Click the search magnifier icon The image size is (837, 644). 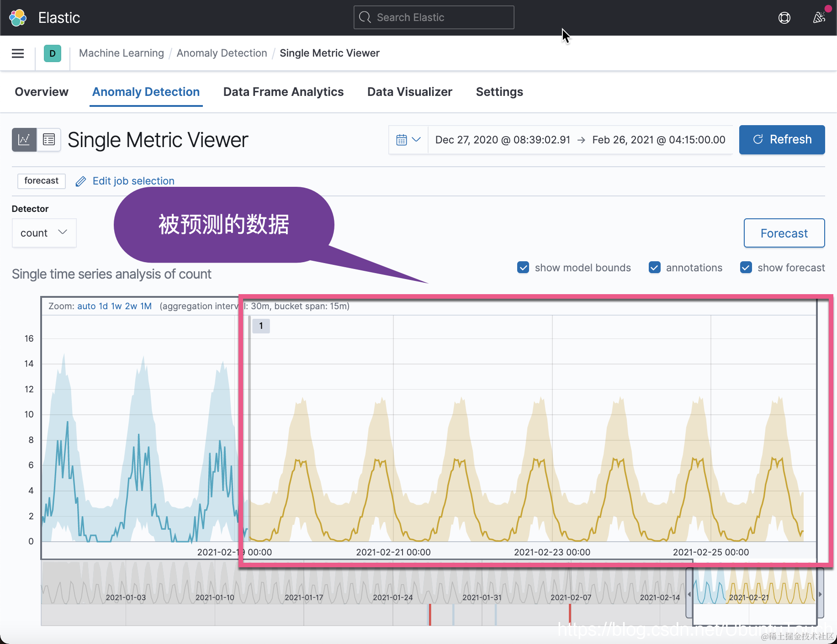[x=365, y=17]
